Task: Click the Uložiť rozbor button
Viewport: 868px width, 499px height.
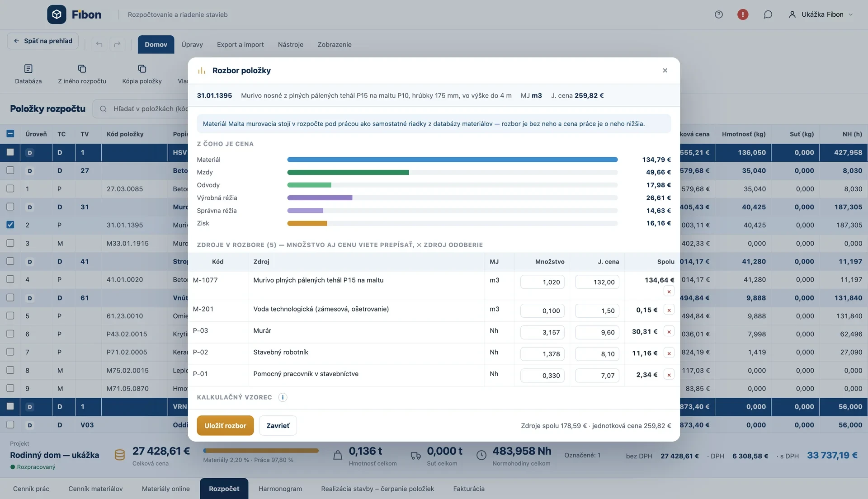Action: coord(225,425)
